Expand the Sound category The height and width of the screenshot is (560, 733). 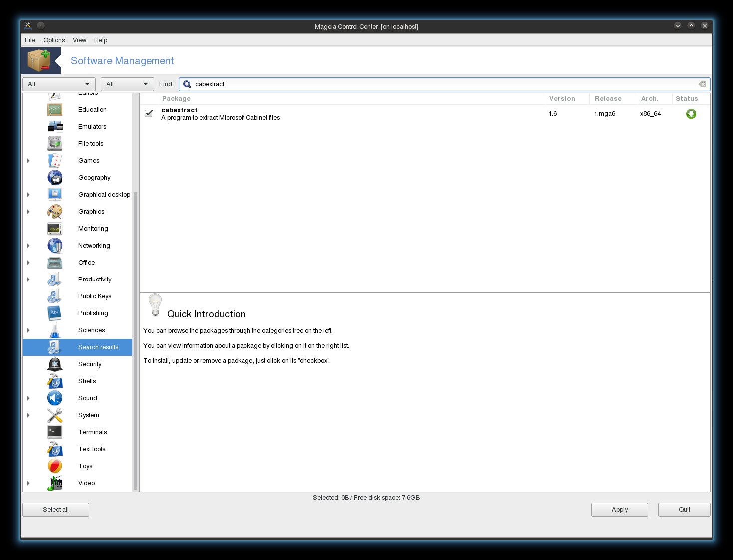28,398
